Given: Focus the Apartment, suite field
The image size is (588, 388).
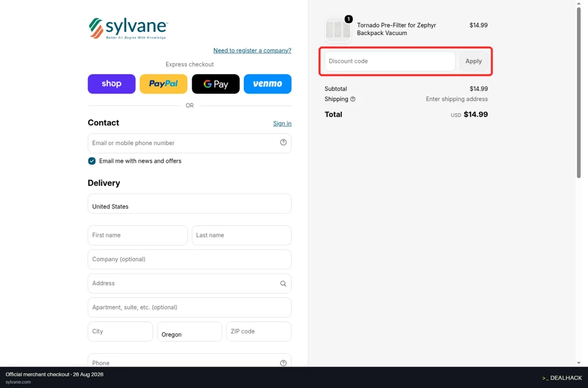Looking at the screenshot, I should point(189,307).
